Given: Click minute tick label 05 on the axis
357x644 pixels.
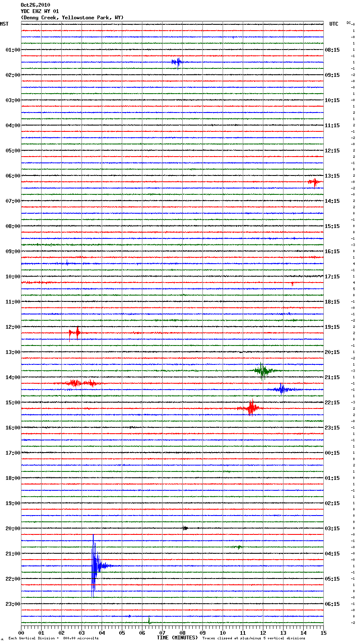Looking at the screenshot, I should 122,633.
